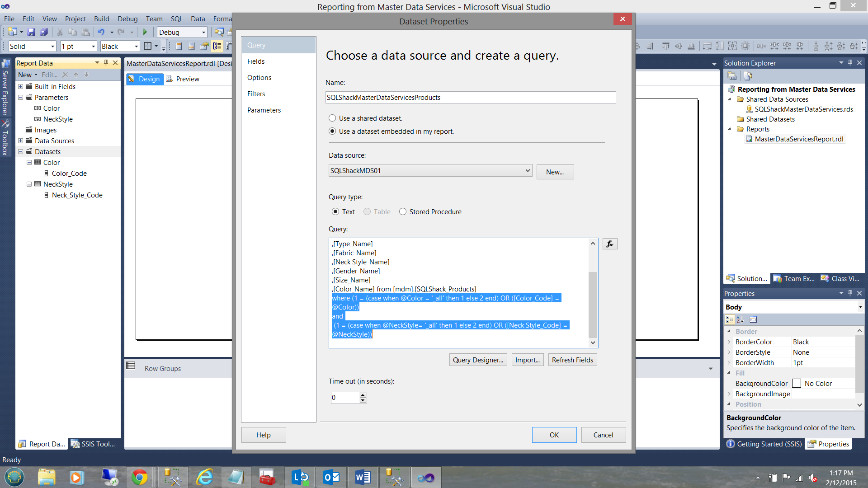The width and height of the screenshot is (868, 488).
Task: Switch to the Fields page
Action: coord(256,61)
